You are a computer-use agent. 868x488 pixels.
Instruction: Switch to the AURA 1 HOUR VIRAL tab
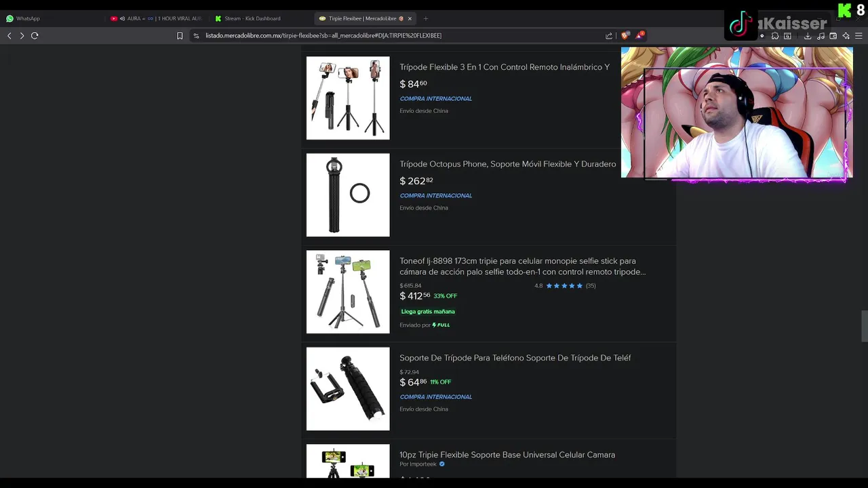157,18
